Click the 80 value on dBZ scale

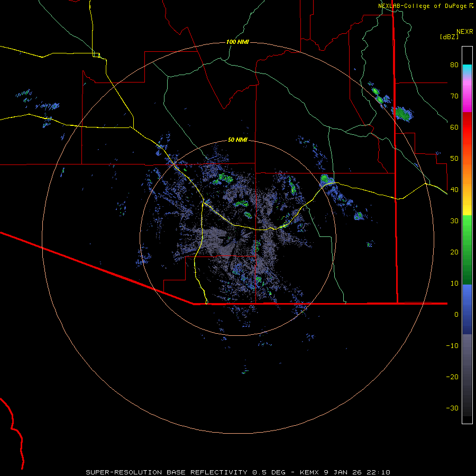(x=454, y=65)
